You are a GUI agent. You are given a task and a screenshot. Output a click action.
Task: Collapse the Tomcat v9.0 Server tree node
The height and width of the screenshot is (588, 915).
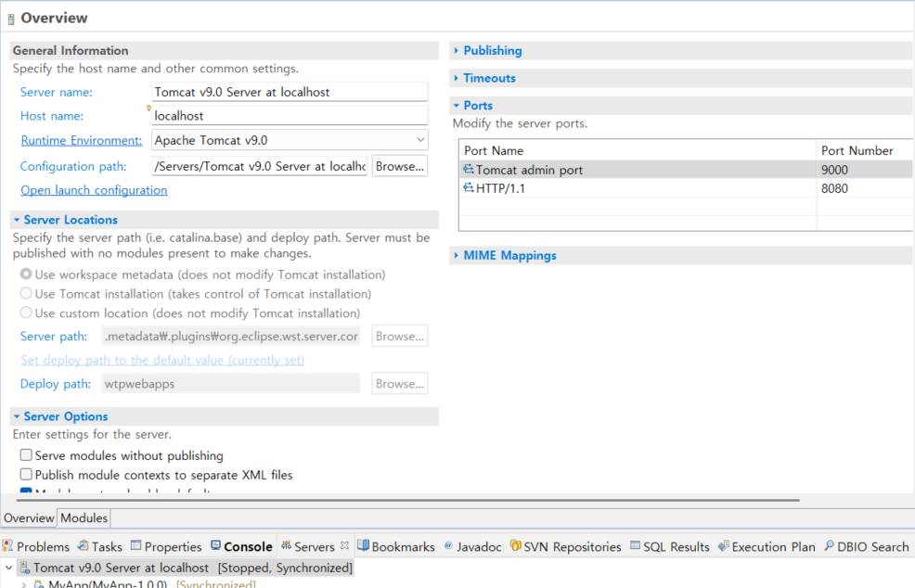8,567
